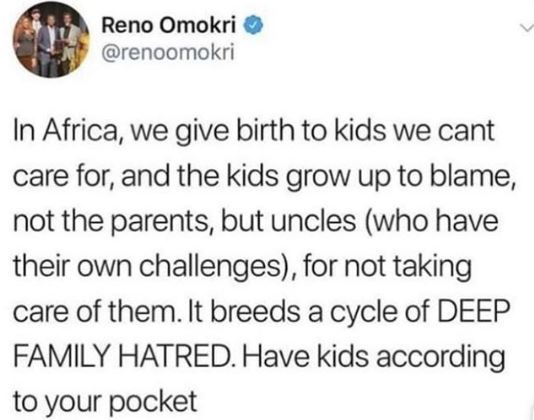Open the tweet options chevron
Screen dimensions: 534x420
pos(525,28)
